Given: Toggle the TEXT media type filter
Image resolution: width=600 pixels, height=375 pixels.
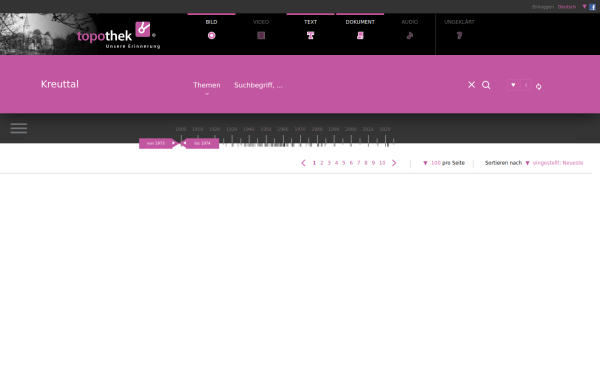Looking at the screenshot, I should [310, 30].
